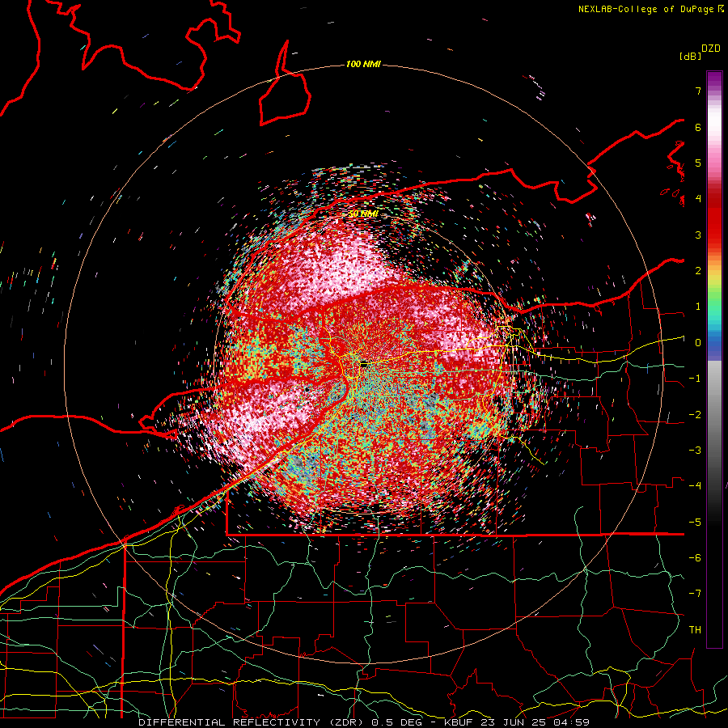Viewport: 728px width, 728px height.
Task: Click the NEXLAB-College of DuPage watermark text
Action: click(x=650, y=9)
